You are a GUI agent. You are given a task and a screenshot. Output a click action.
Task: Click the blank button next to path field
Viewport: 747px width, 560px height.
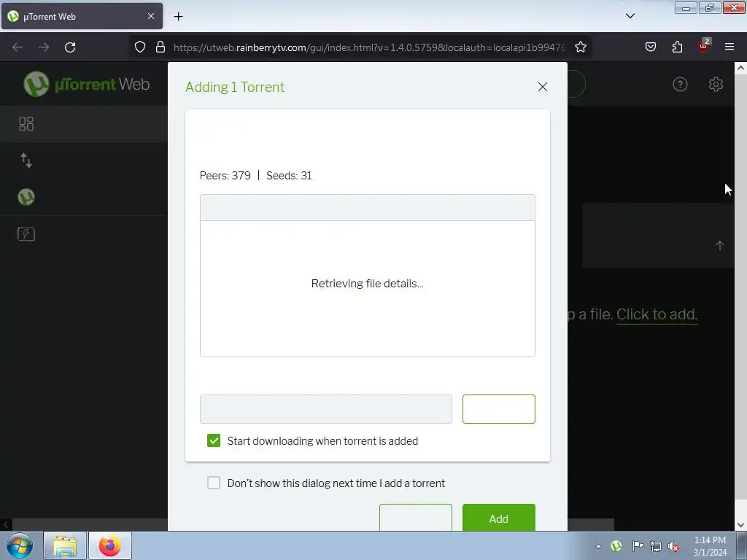tap(498, 408)
